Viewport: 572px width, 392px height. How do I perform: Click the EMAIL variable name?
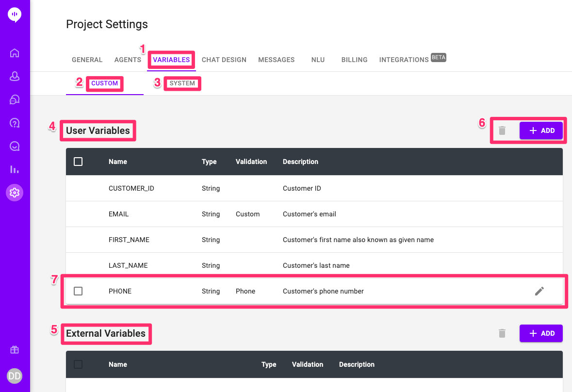point(118,214)
